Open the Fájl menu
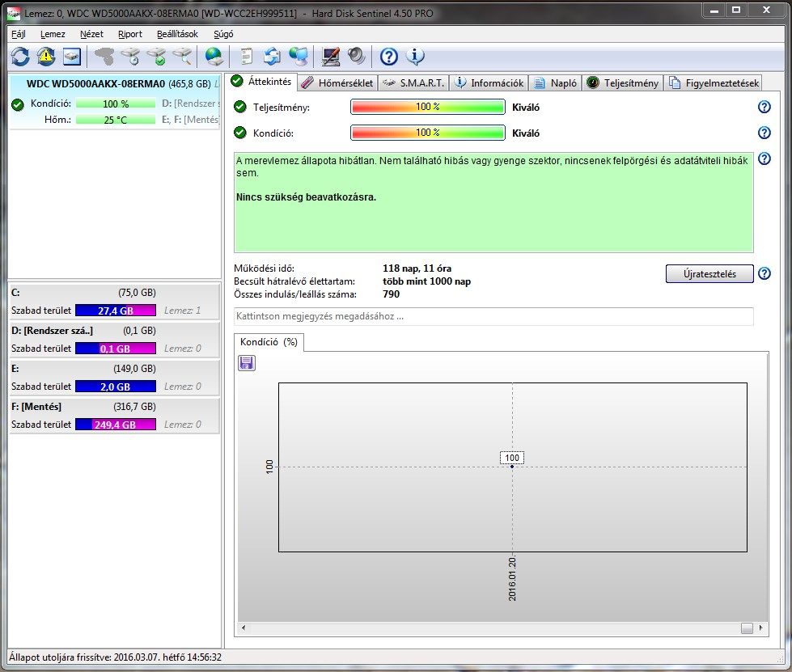 (19, 34)
